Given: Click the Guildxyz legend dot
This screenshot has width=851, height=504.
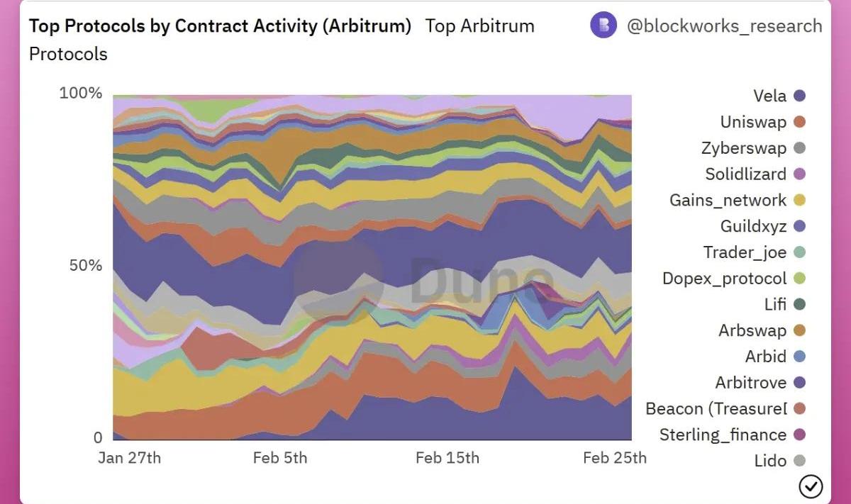Looking at the screenshot, I should pyautogui.click(x=800, y=226).
